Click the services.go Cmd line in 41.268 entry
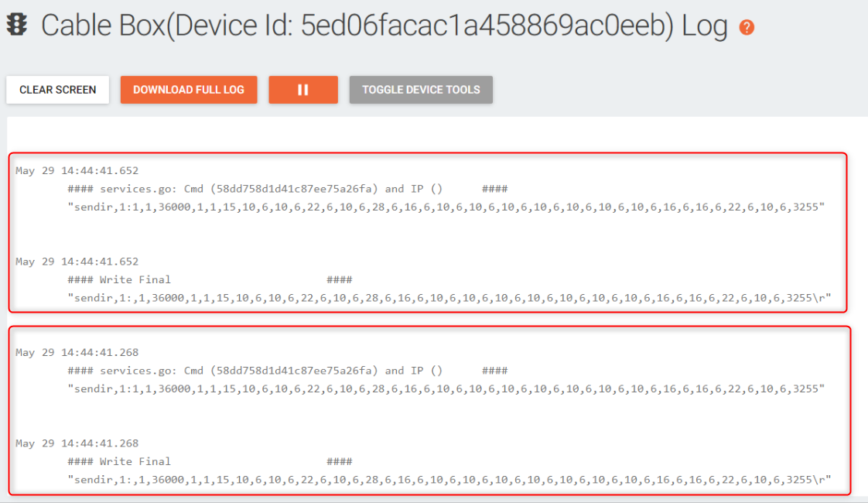 pos(287,371)
